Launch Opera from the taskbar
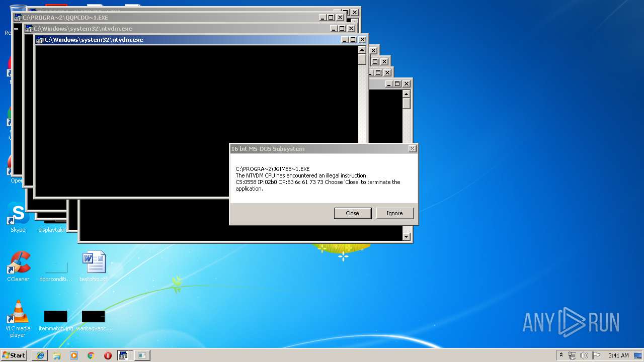This screenshot has height=362, width=644. (108, 355)
